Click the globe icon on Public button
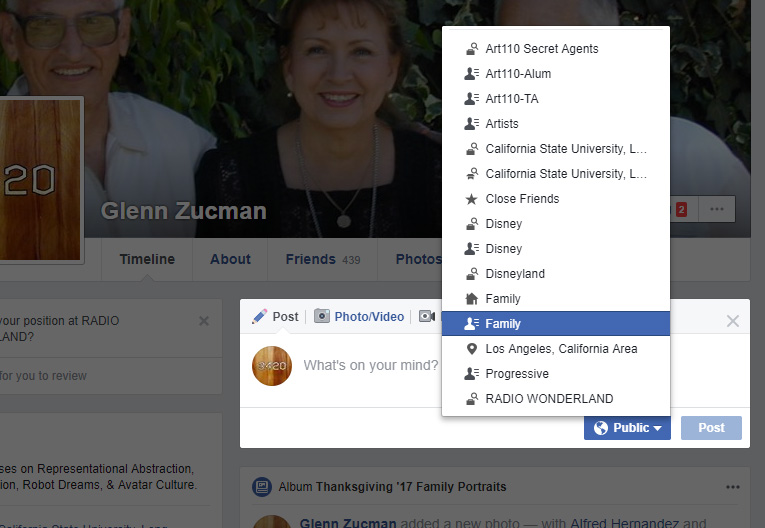The image size is (765, 528). [601, 428]
